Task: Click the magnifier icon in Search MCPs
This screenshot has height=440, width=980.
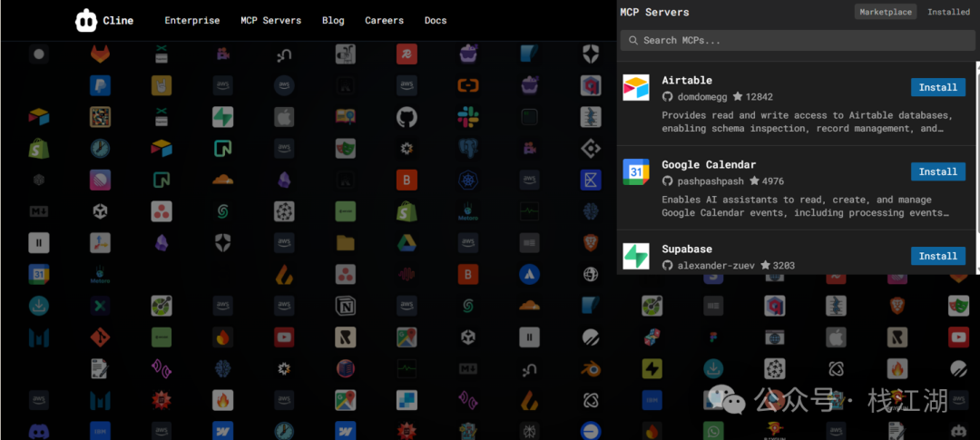Action: point(633,40)
